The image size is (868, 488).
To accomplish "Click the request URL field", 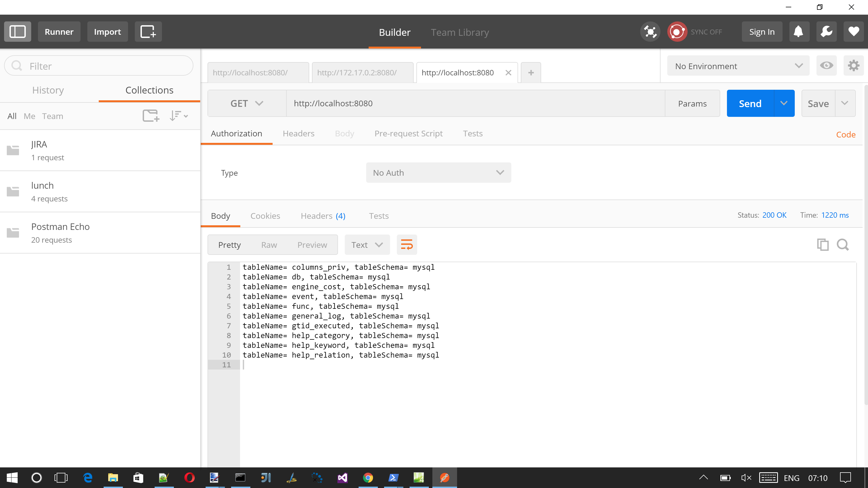I will pos(476,103).
